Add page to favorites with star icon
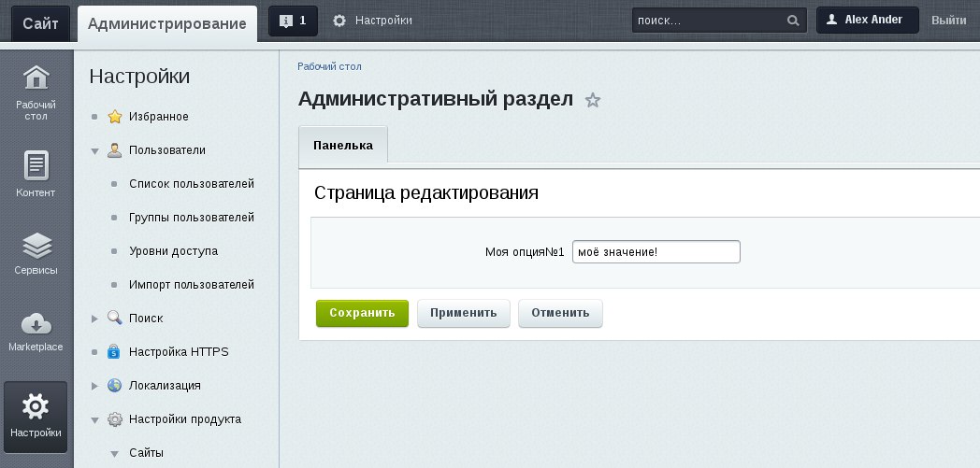The image size is (980, 468). pos(593,100)
